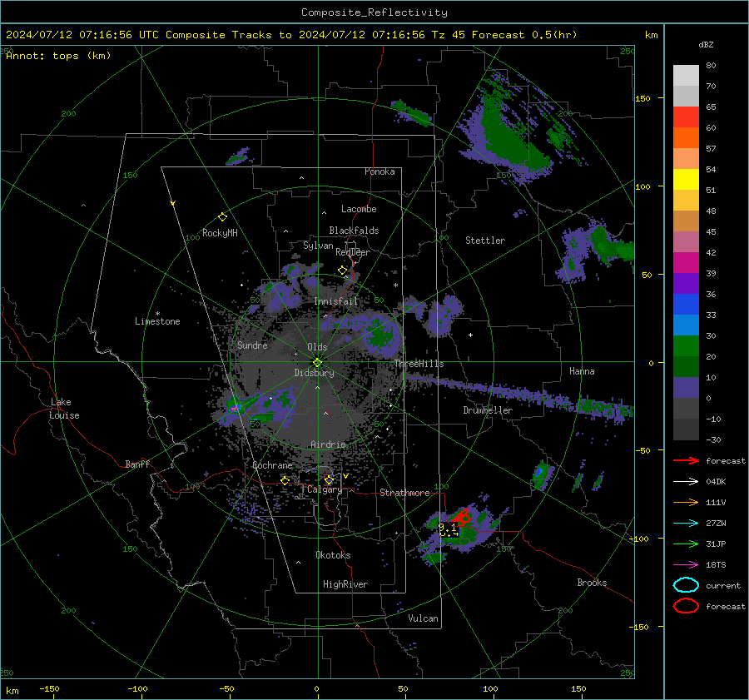Click the yellow radar-center marker near Didsbury
This screenshot has height=700, width=749.
click(x=317, y=363)
